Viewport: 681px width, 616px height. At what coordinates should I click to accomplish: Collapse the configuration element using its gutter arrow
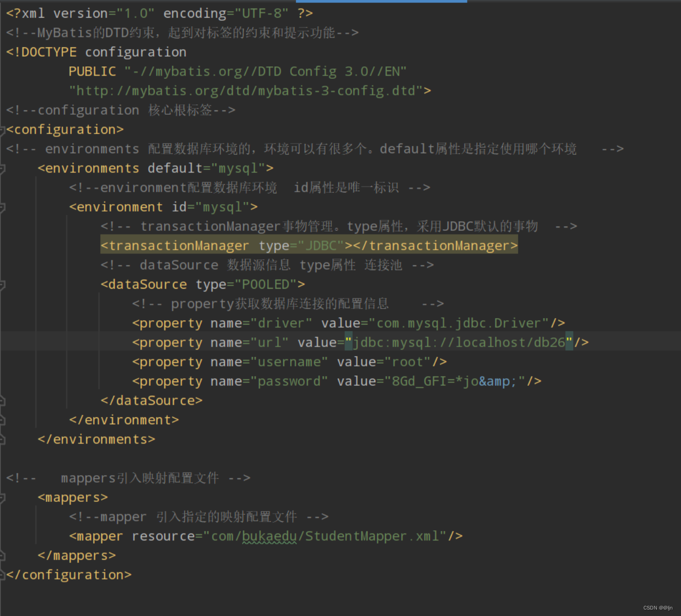click(x=3, y=129)
